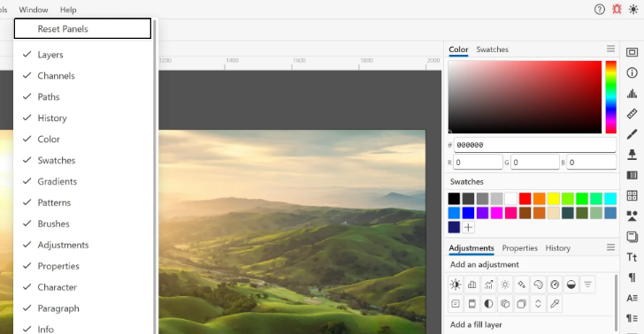Open the Window menu

pos(34,10)
